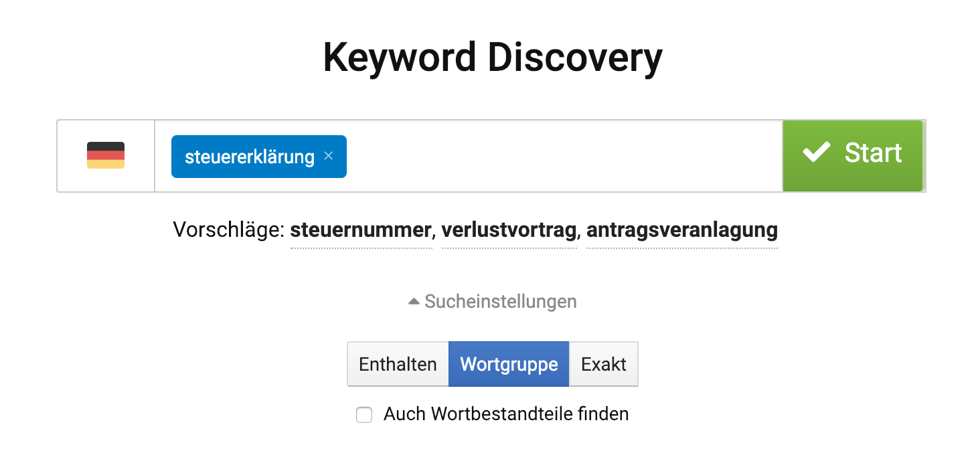Click the Keyword Discovery heading
Screen dimensions: 980x451
click(x=492, y=58)
